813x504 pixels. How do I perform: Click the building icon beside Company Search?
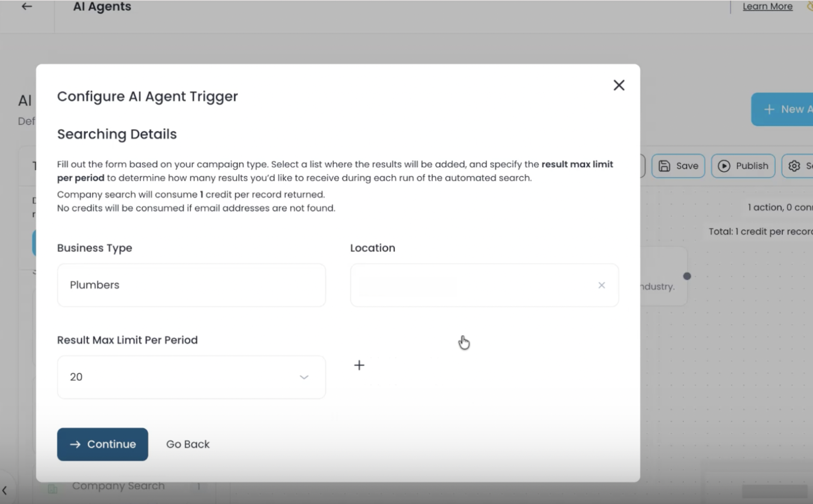[53, 489]
